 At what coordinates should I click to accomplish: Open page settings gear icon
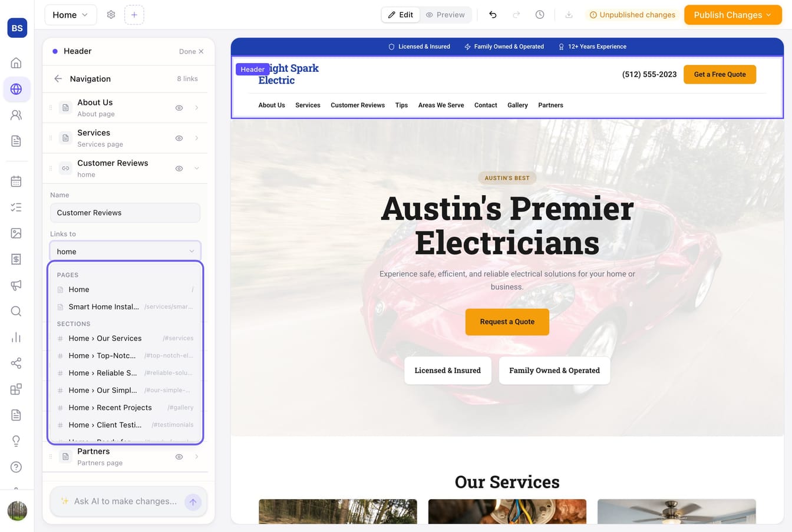click(111, 15)
